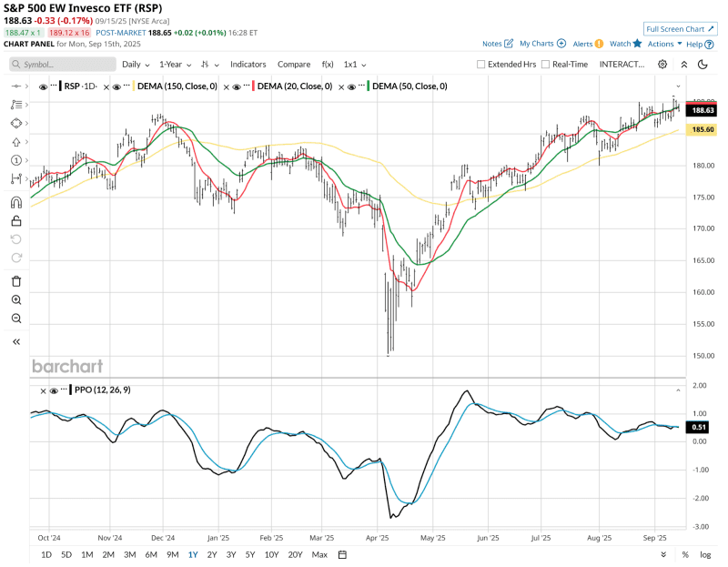The height and width of the screenshot is (567, 728).
Task: Tick the Real-Time checkbox
Action: point(545,65)
